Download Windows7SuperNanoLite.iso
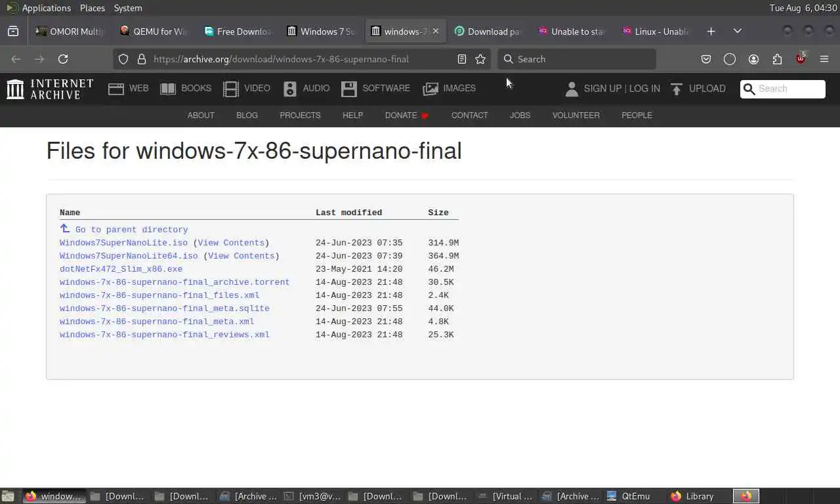Viewport: 840px width, 504px height. [x=123, y=243]
